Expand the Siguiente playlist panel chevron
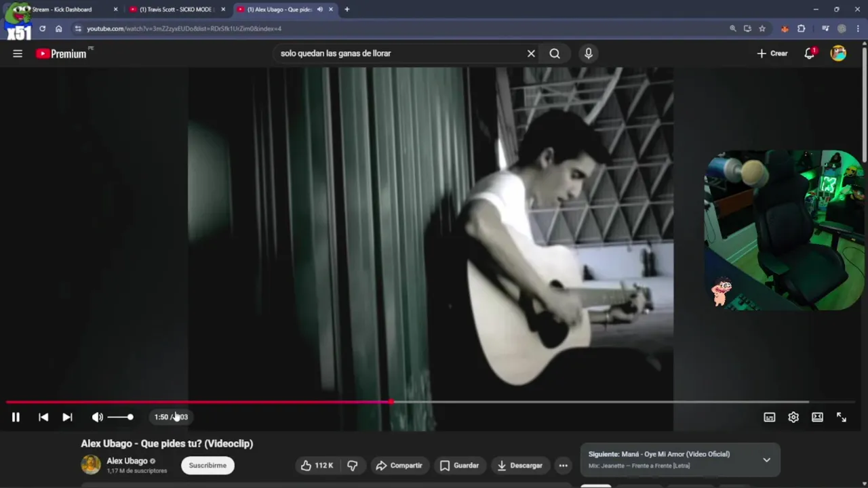Screen dimensions: 868x488 (x=766, y=460)
